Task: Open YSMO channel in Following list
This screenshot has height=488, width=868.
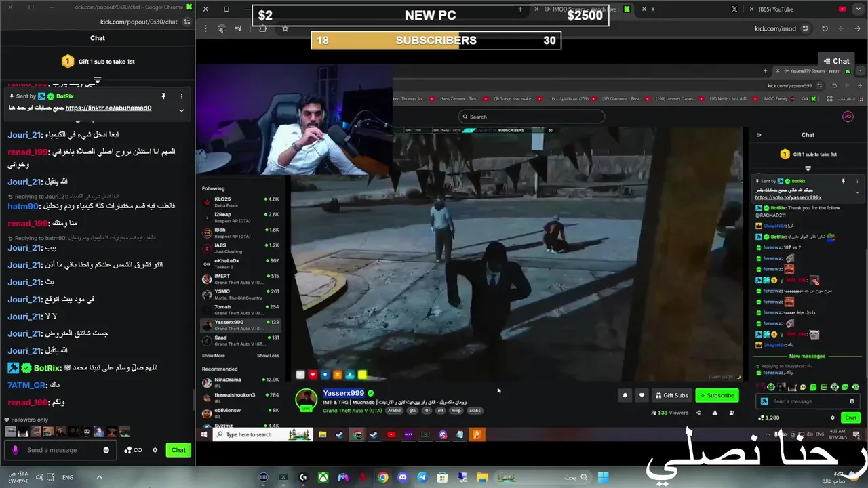Action: (x=241, y=294)
